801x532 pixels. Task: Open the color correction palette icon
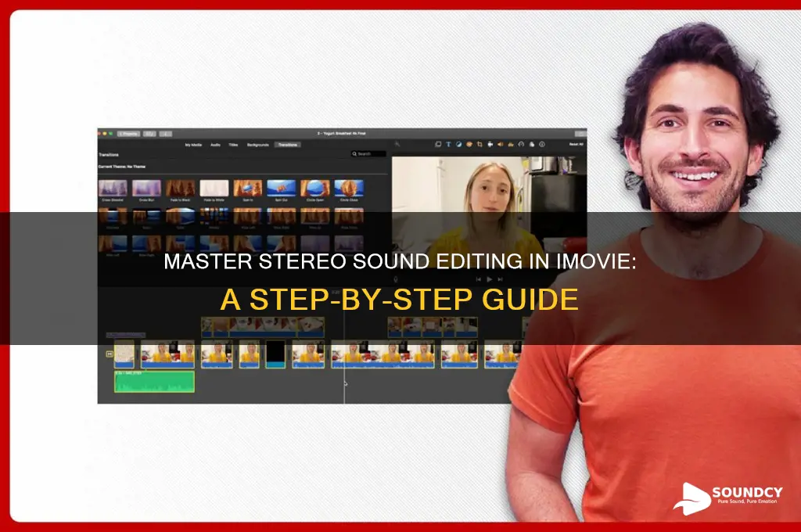[469, 145]
